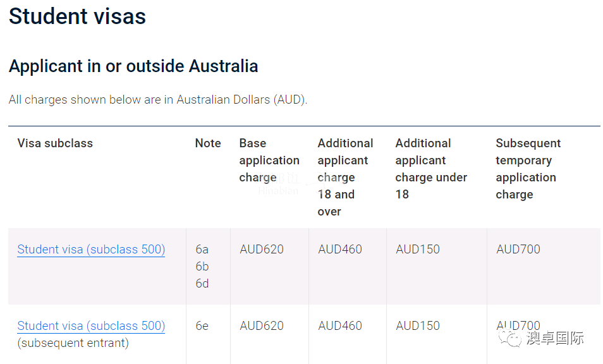
Task: Click Subsequent temporary application charge header
Action: (x=528, y=169)
